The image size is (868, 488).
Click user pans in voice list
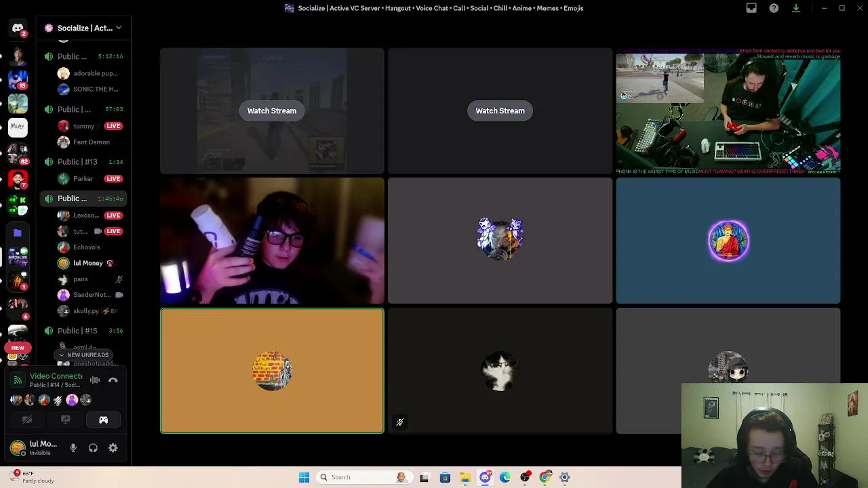91,279
